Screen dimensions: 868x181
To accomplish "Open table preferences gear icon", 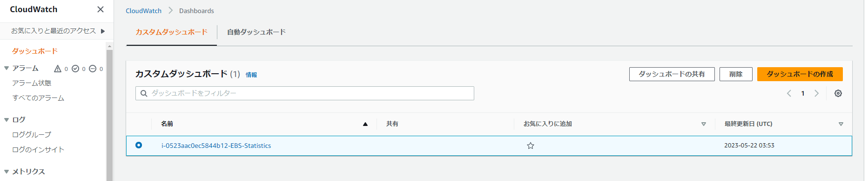I will coord(838,93).
